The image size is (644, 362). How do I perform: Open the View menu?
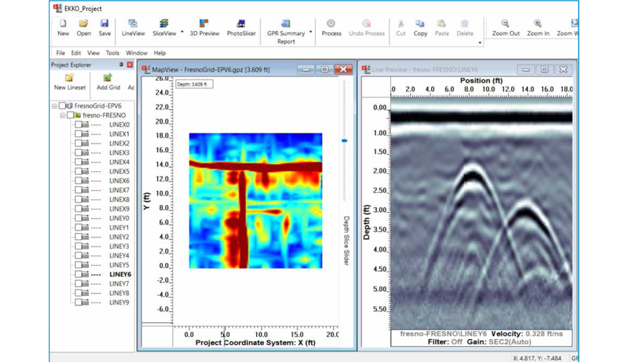click(93, 53)
